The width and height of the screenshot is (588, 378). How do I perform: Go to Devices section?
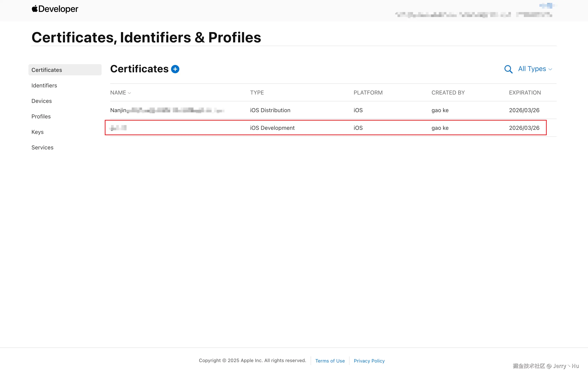click(42, 101)
